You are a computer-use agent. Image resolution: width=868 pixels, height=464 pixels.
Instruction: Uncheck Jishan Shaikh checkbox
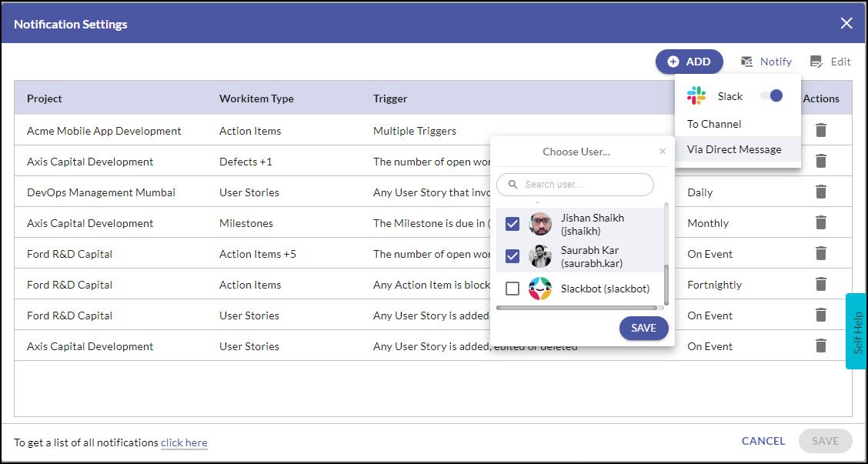coord(512,224)
